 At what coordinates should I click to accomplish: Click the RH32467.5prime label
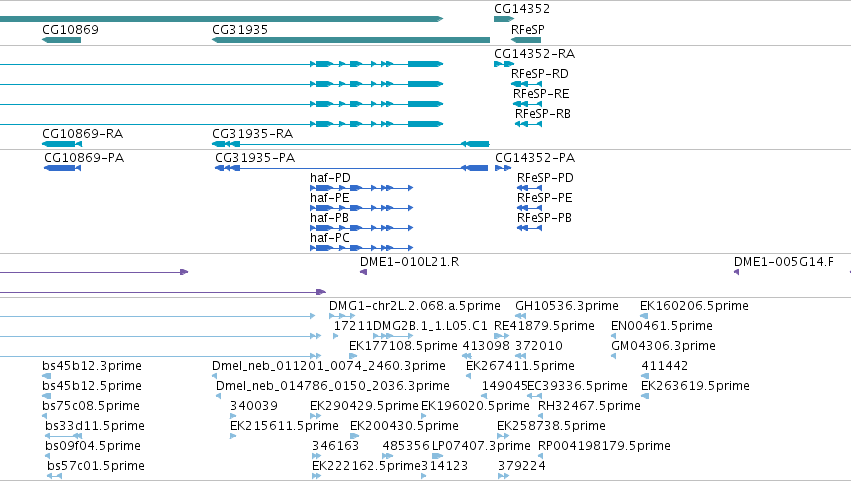(589, 407)
